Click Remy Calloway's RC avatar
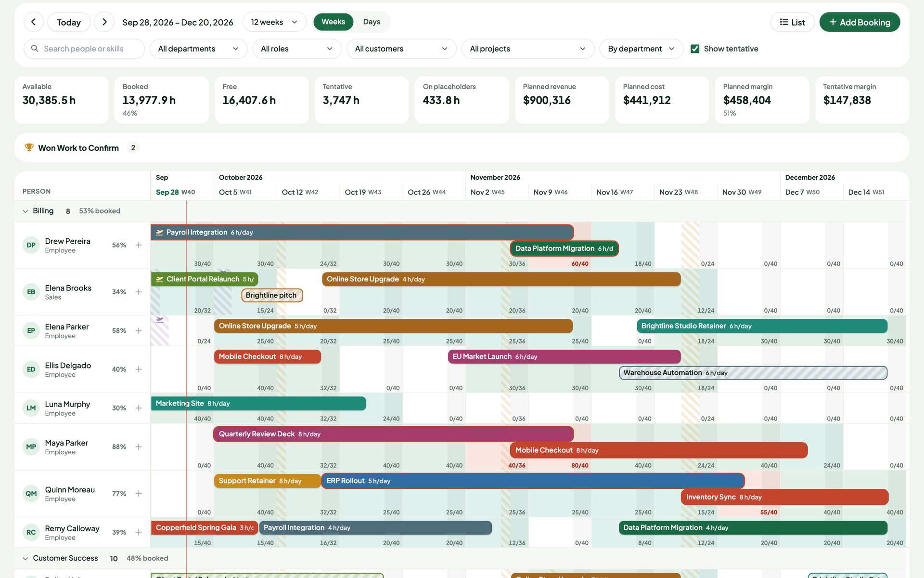Screen dimensions: 924x578 click(x=31, y=532)
